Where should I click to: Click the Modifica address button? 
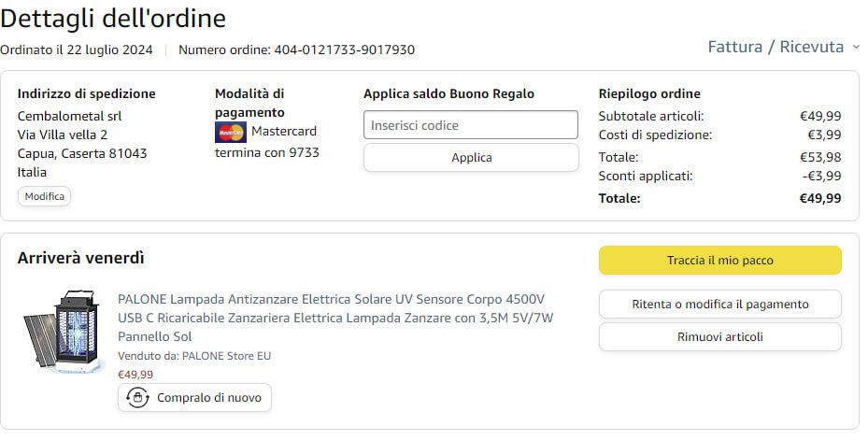pyautogui.click(x=44, y=196)
